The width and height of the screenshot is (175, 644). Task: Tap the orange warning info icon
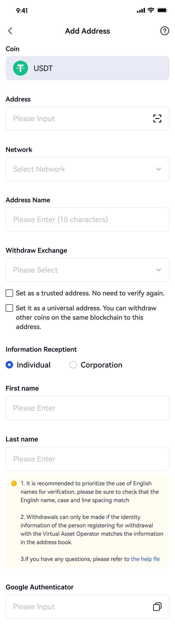point(14,483)
